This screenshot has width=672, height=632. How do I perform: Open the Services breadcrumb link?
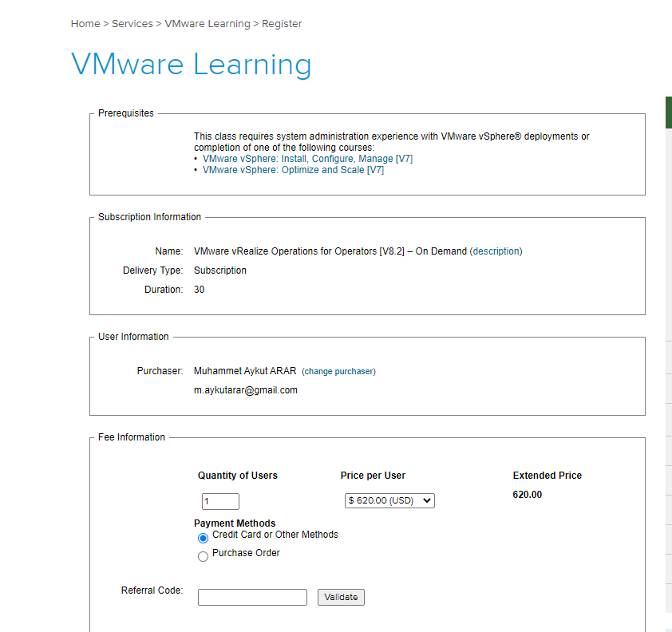point(132,24)
